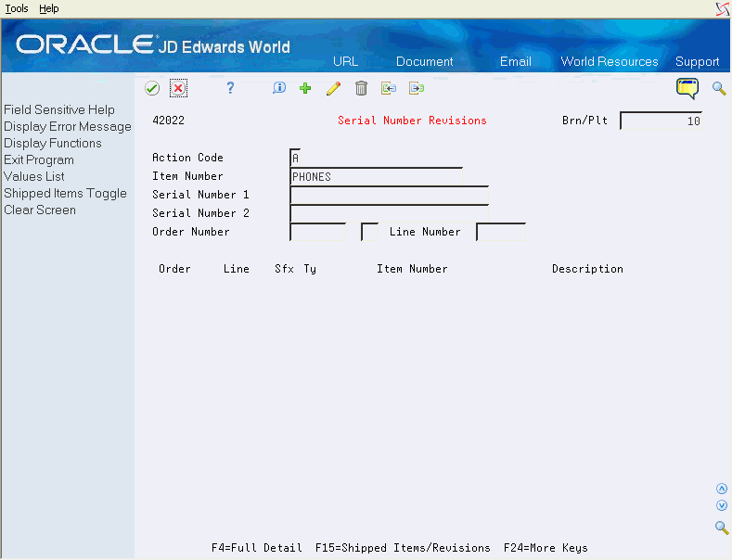This screenshot has width=732, height=560.
Task: Click the small order type field
Action: coord(370,232)
